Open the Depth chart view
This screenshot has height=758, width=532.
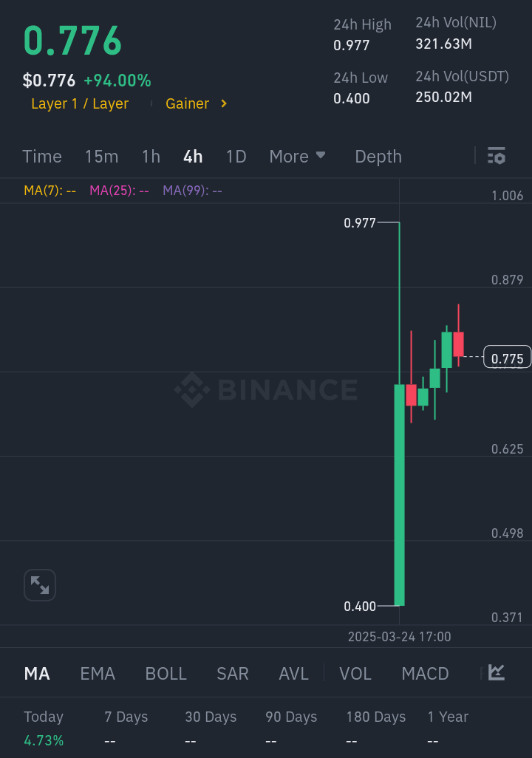[378, 157]
